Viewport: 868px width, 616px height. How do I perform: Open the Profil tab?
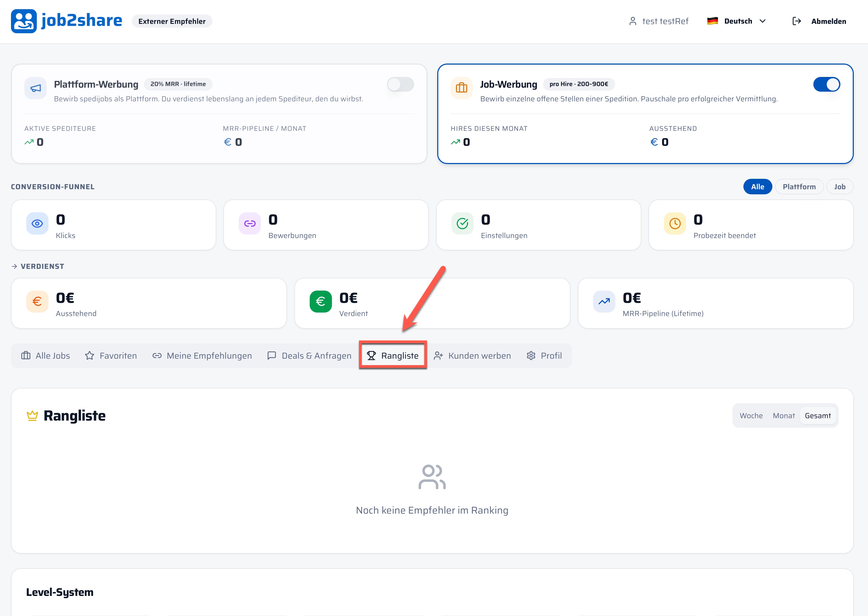[544, 356]
